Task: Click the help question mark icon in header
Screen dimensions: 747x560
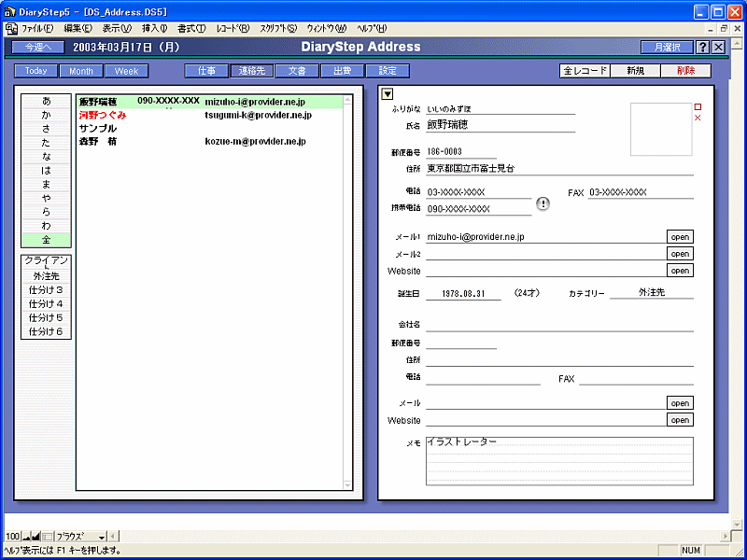Action: click(702, 48)
